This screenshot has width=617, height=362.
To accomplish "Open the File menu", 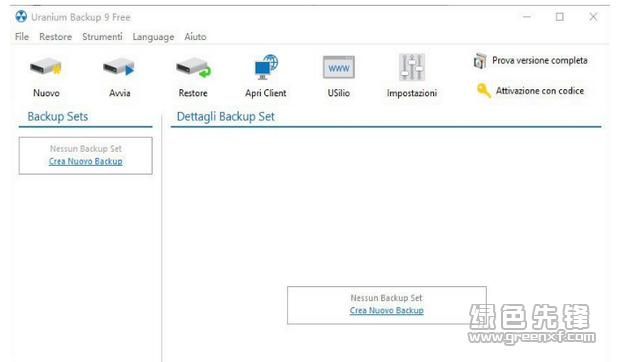I will point(22,37).
